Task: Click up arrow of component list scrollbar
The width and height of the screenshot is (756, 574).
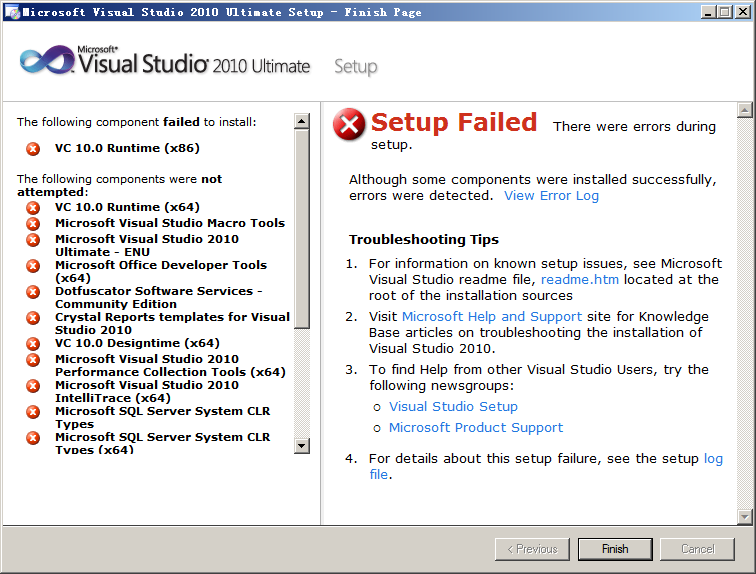Action: pyautogui.click(x=302, y=121)
